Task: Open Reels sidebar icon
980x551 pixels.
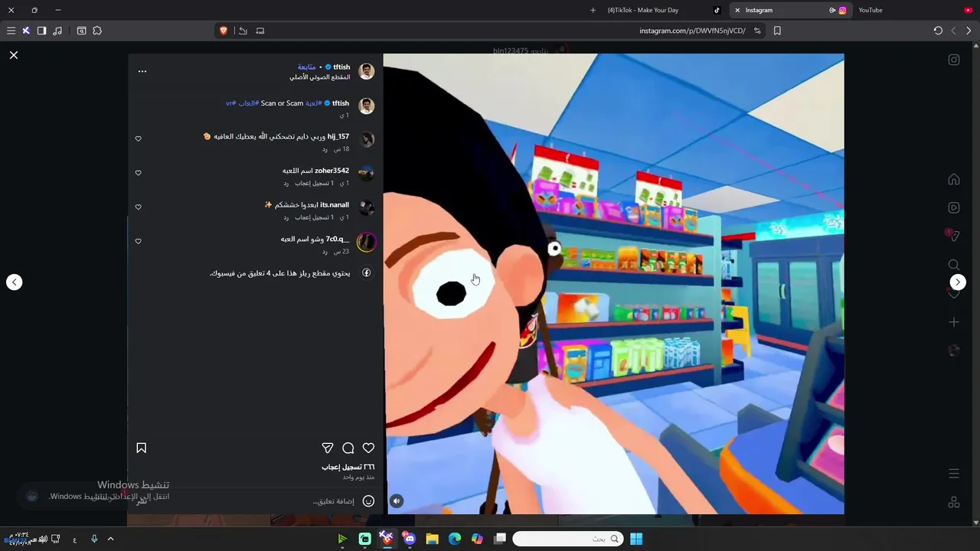Action: (954, 207)
